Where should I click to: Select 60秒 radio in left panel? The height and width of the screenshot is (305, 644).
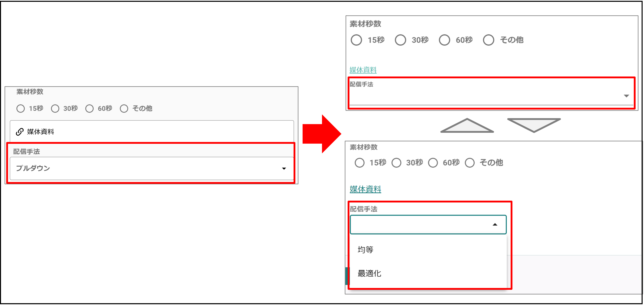coord(89,109)
